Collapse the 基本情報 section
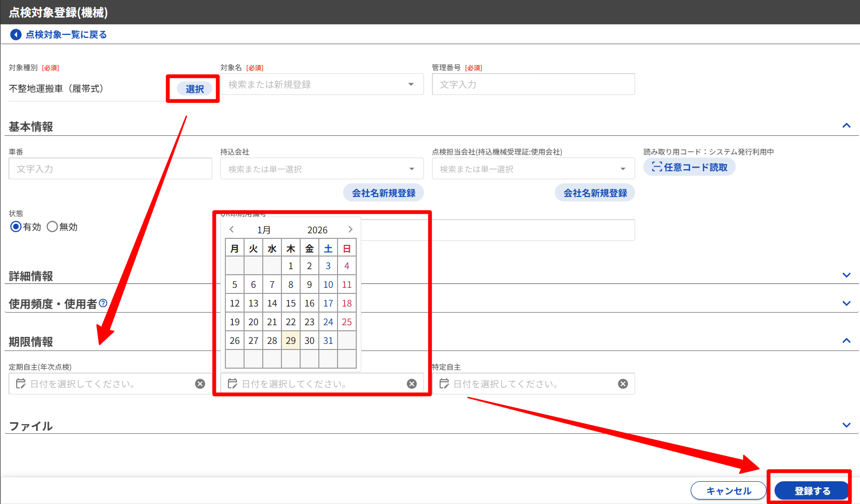Image resolution: width=860 pixels, height=504 pixels. click(846, 126)
